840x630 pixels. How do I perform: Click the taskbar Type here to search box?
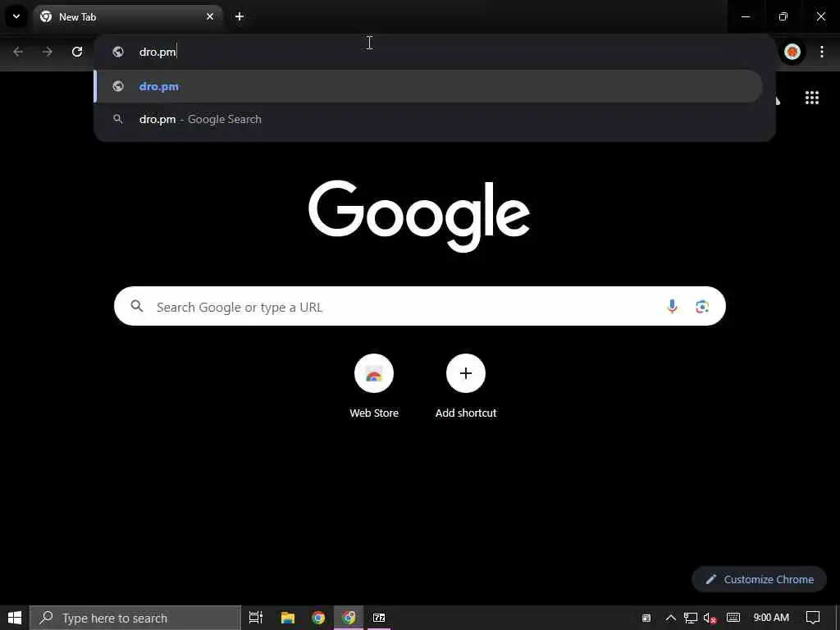click(x=135, y=618)
